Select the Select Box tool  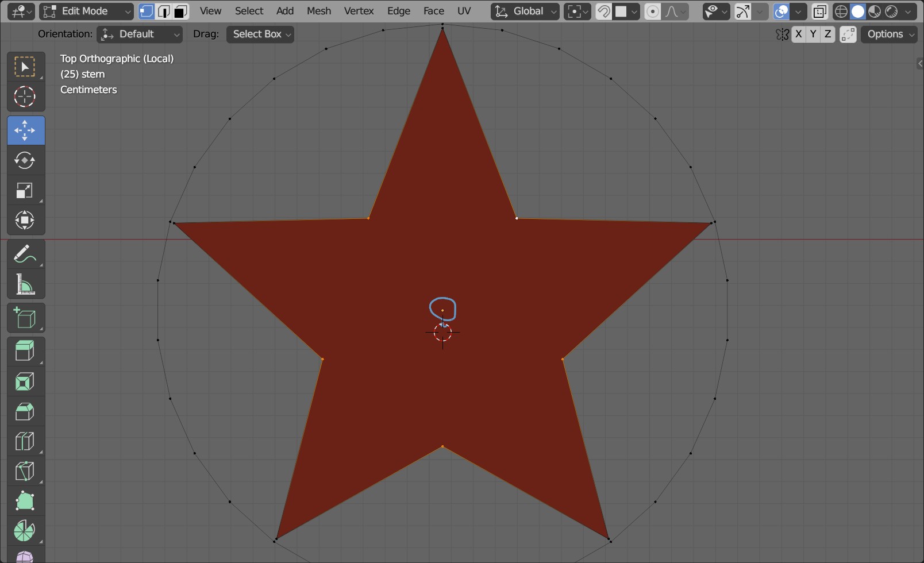click(25, 67)
